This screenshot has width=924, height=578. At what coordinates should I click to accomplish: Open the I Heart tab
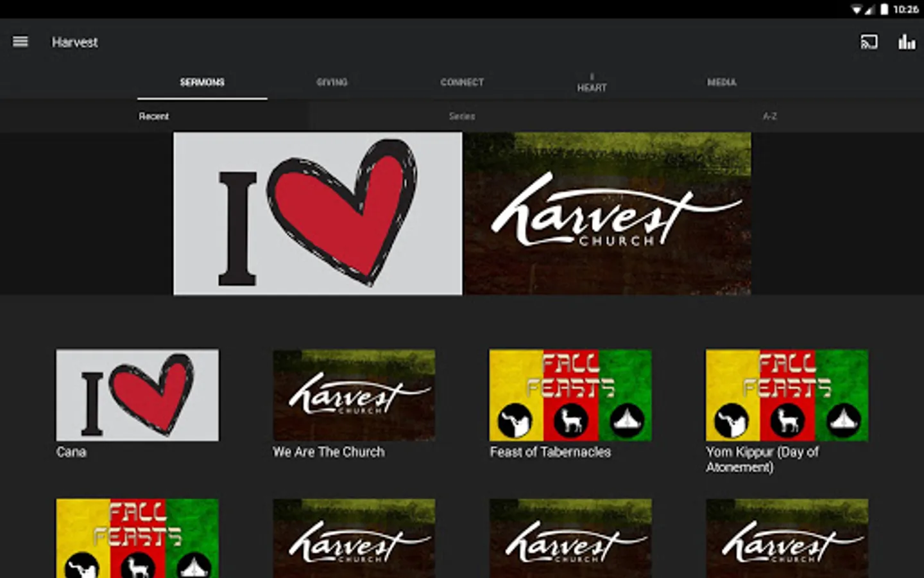click(x=592, y=83)
